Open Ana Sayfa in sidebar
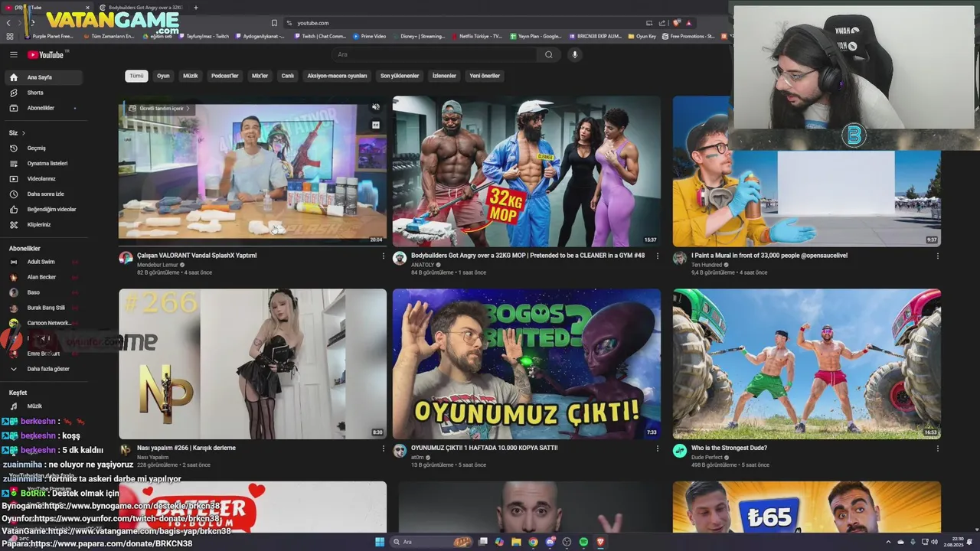 click(x=43, y=77)
